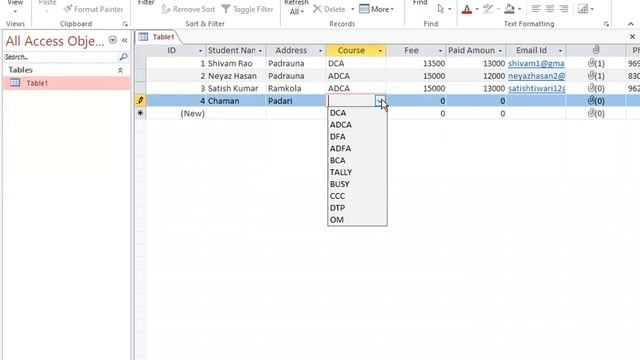Viewport: 640px width, 360px height.
Task: Choose BCA from course list
Action: [357, 160]
